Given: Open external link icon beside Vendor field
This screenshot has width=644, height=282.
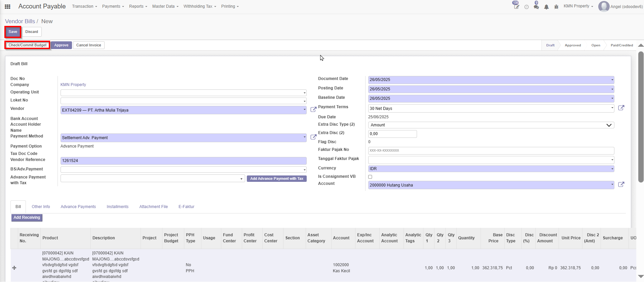Looking at the screenshot, I should pyautogui.click(x=313, y=110).
